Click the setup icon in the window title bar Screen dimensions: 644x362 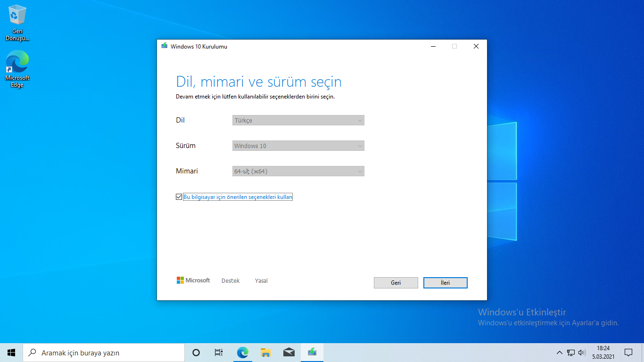click(x=164, y=46)
